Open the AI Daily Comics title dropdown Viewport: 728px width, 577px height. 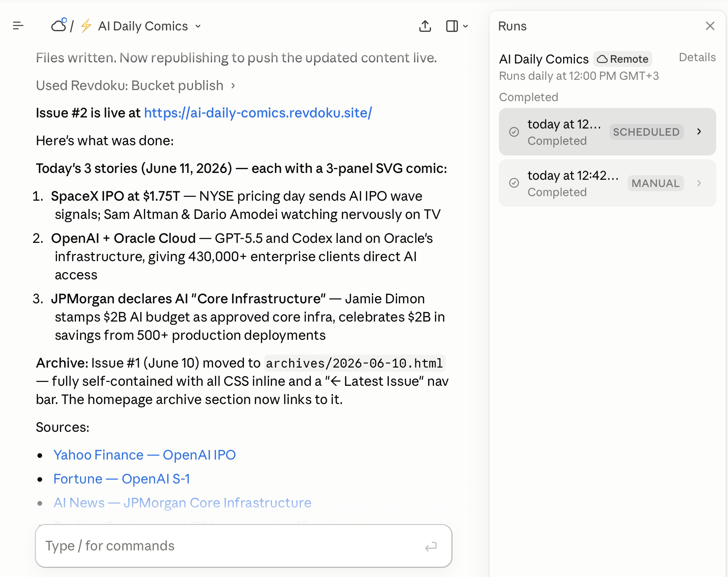click(x=150, y=26)
